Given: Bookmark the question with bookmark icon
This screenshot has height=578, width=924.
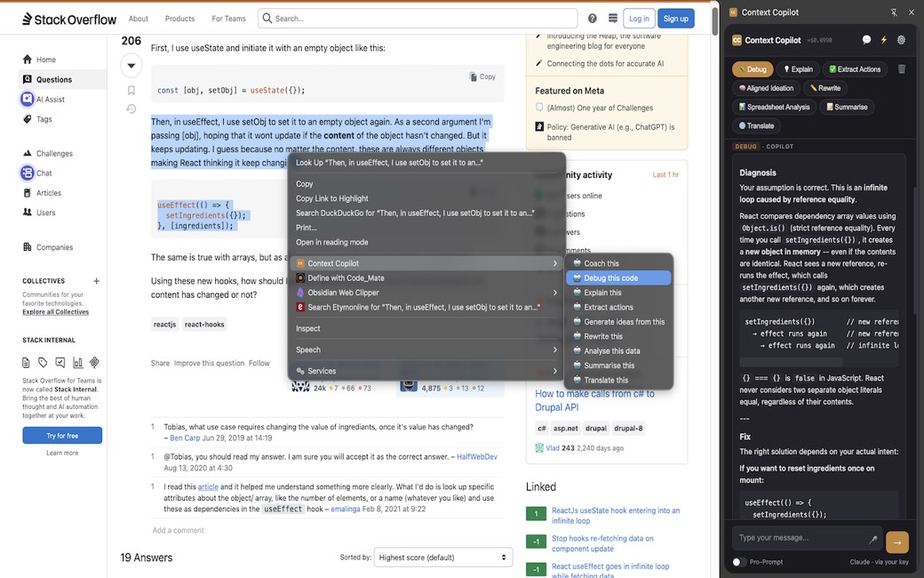Looking at the screenshot, I should click(131, 90).
